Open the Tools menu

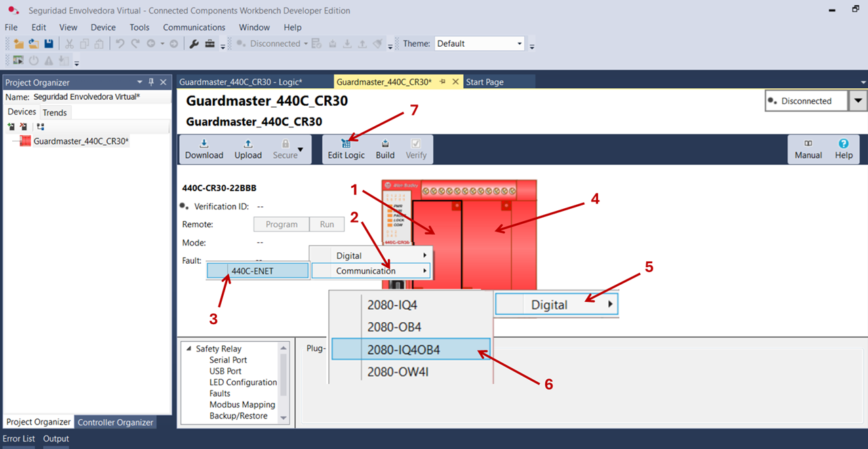pyautogui.click(x=140, y=27)
